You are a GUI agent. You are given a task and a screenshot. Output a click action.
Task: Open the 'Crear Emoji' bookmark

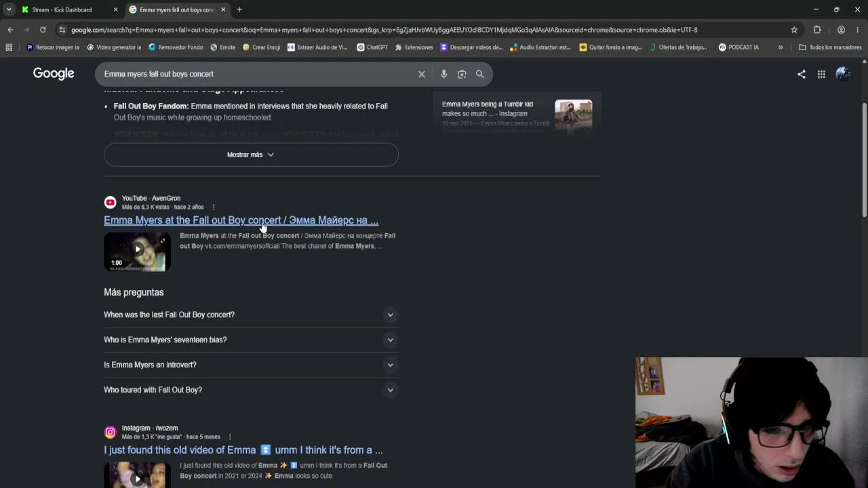[261, 47]
